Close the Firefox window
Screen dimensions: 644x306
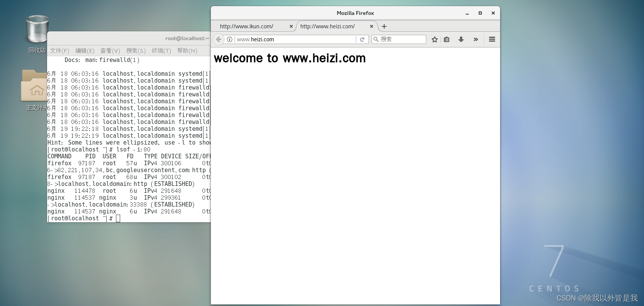(493, 13)
